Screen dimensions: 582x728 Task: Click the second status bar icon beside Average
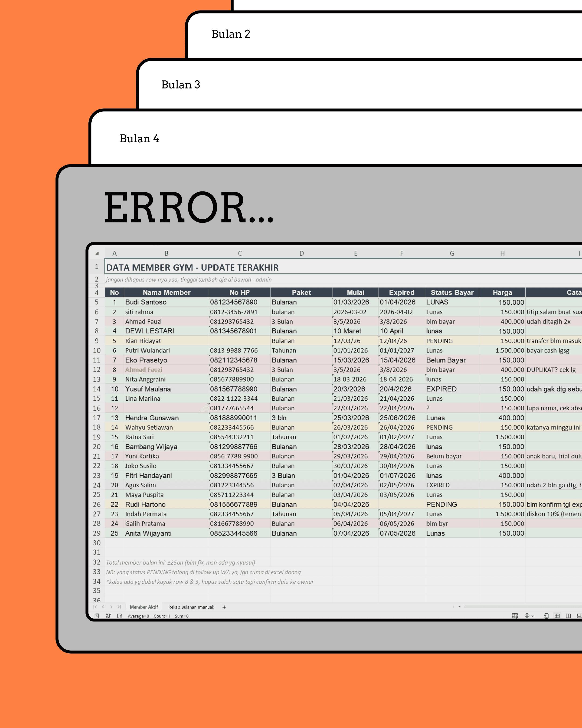tap(108, 616)
